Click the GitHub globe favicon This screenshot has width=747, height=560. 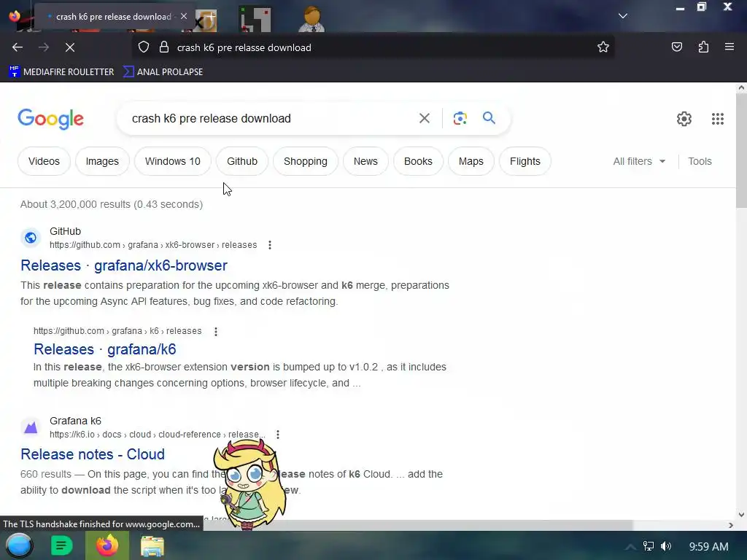[31, 238]
